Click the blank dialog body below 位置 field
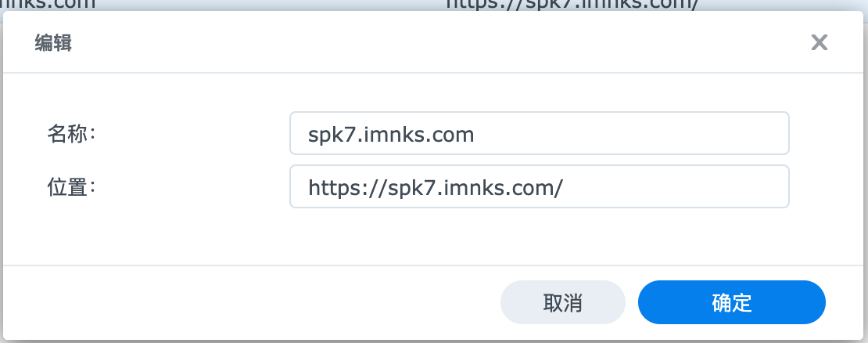Image resolution: width=868 pixels, height=343 pixels. point(432,236)
